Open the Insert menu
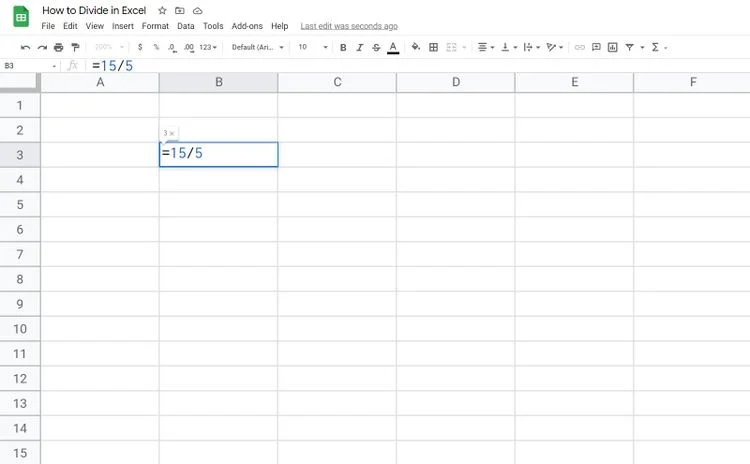The image size is (750, 464). 123,26
